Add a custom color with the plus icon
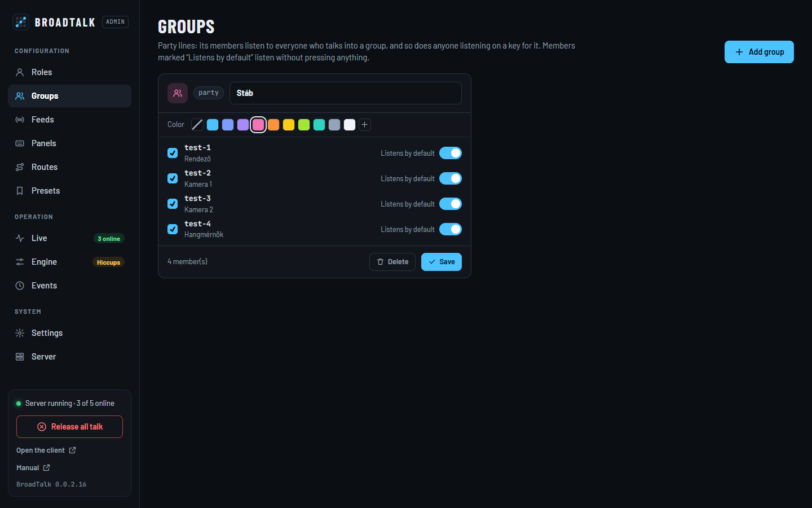Viewport: 812px width, 508px height. (x=365, y=125)
